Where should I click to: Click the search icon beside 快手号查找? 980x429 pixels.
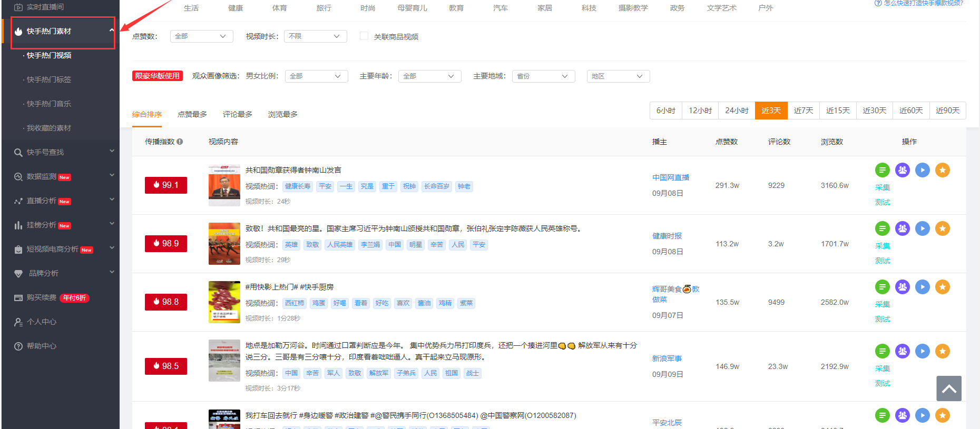coord(18,153)
